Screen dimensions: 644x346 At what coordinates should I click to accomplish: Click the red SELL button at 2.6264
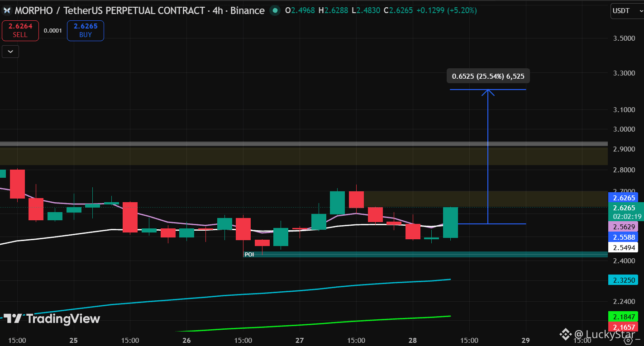[20, 31]
